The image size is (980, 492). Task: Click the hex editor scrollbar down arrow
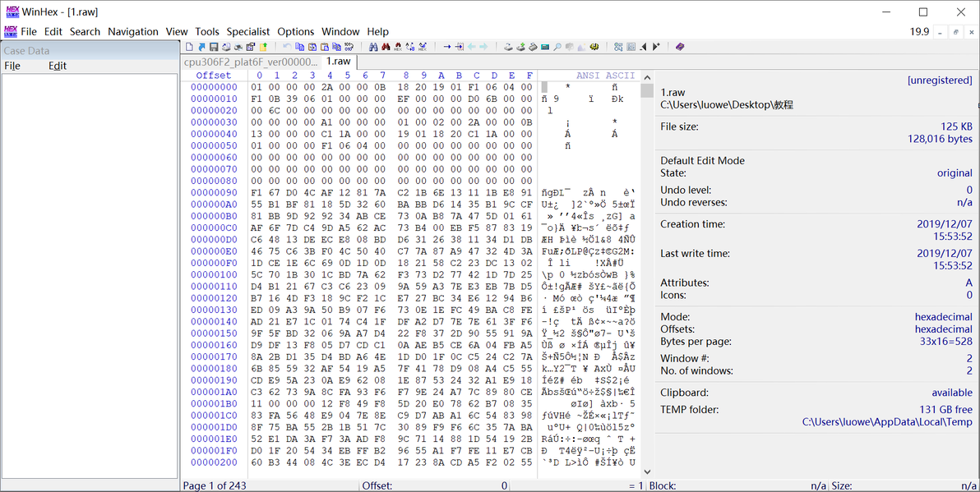(x=648, y=472)
